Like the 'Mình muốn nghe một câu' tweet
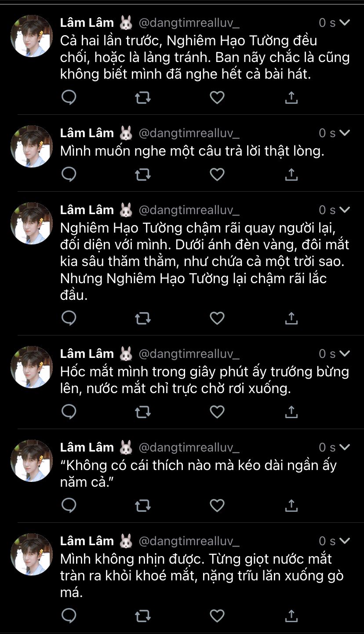 coord(217,175)
